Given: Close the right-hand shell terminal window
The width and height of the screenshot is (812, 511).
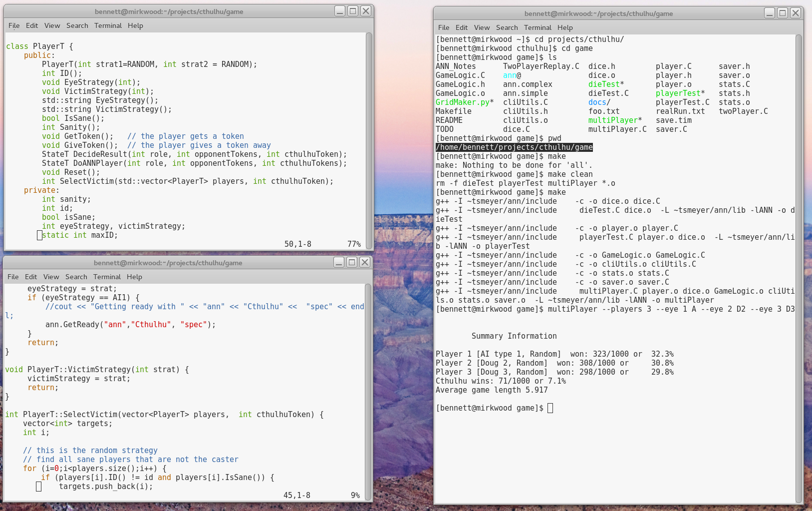Looking at the screenshot, I should 796,13.
